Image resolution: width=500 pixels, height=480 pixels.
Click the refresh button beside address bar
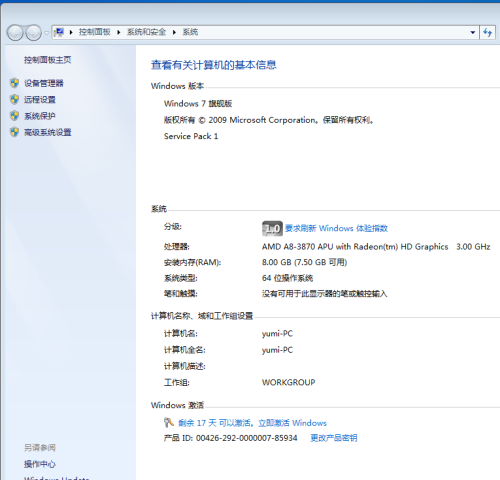487,32
